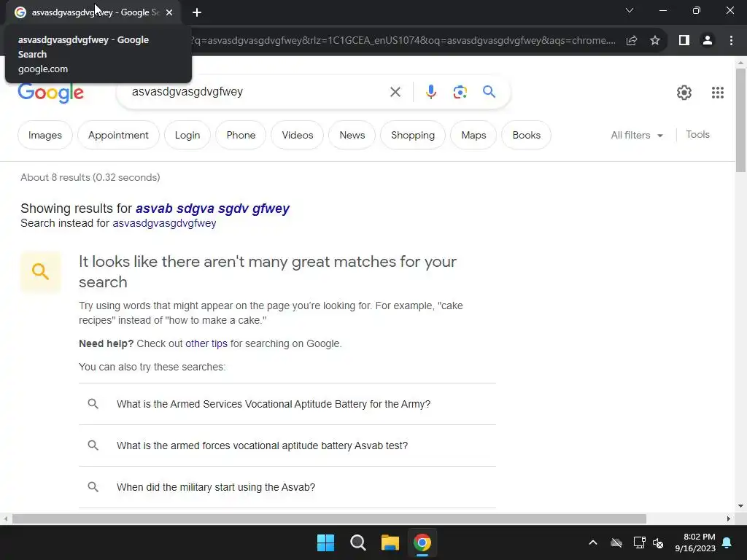Click the cloud sync tray icon

click(x=616, y=542)
